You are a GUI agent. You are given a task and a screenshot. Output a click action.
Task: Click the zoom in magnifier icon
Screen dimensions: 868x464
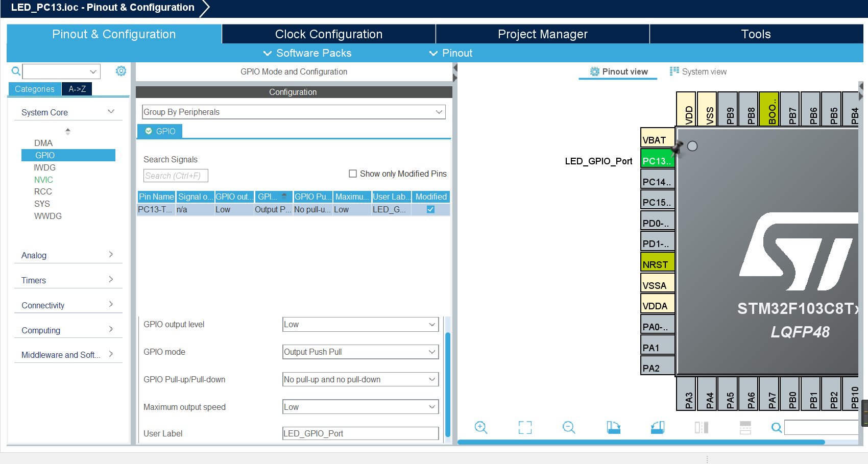tap(481, 427)
